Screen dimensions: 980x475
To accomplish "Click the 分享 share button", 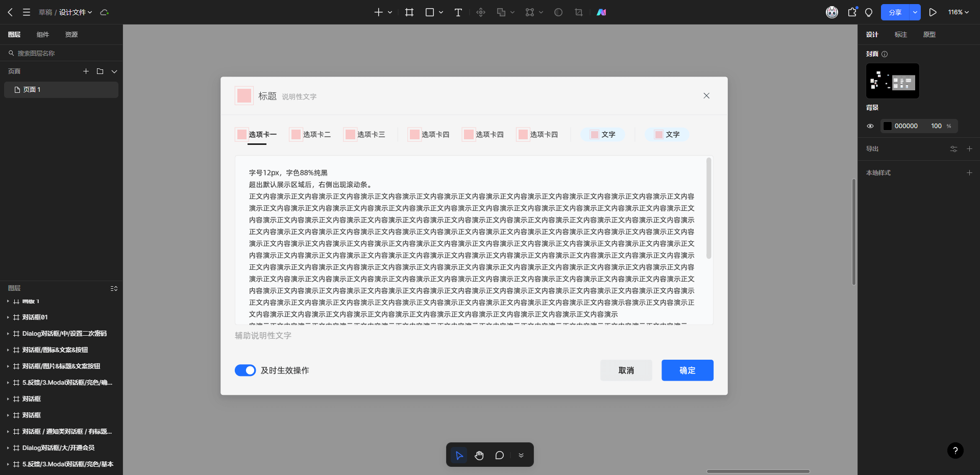I will pos(895,12).
